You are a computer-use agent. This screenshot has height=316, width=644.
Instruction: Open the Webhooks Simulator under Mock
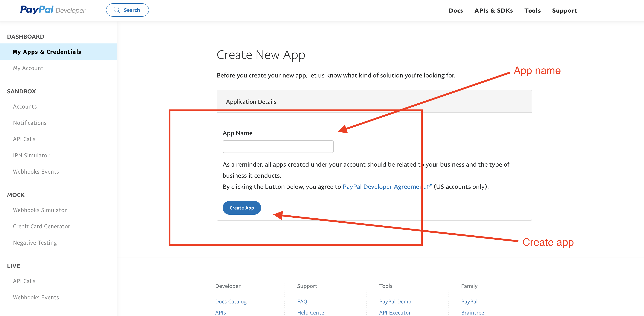(x=40, y=210)
